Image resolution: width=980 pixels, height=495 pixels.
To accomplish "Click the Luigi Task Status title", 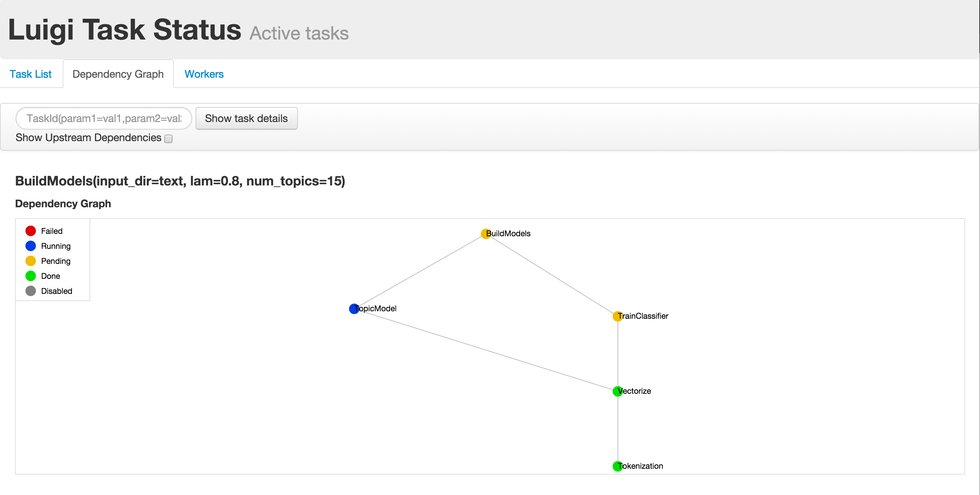I will point(124,30).
